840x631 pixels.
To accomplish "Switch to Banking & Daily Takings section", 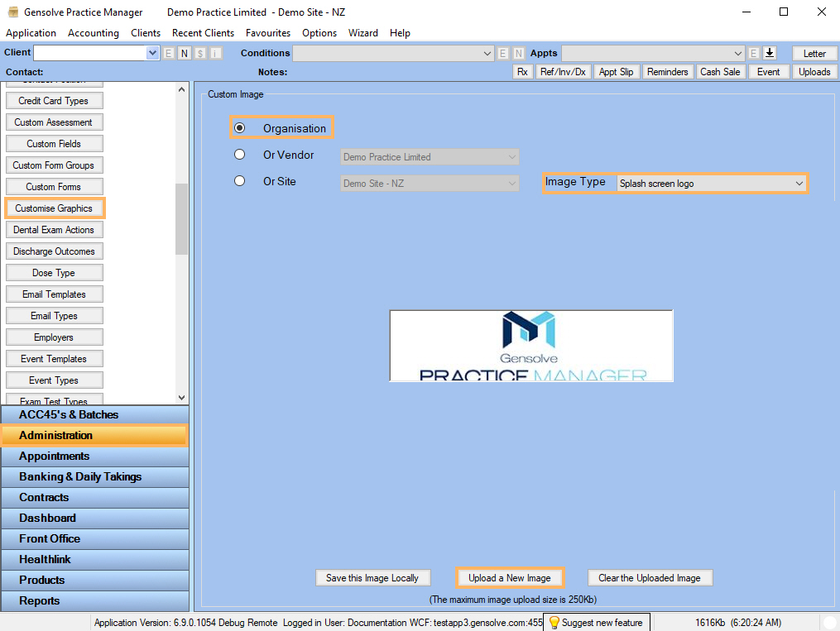I will (95, 476).
